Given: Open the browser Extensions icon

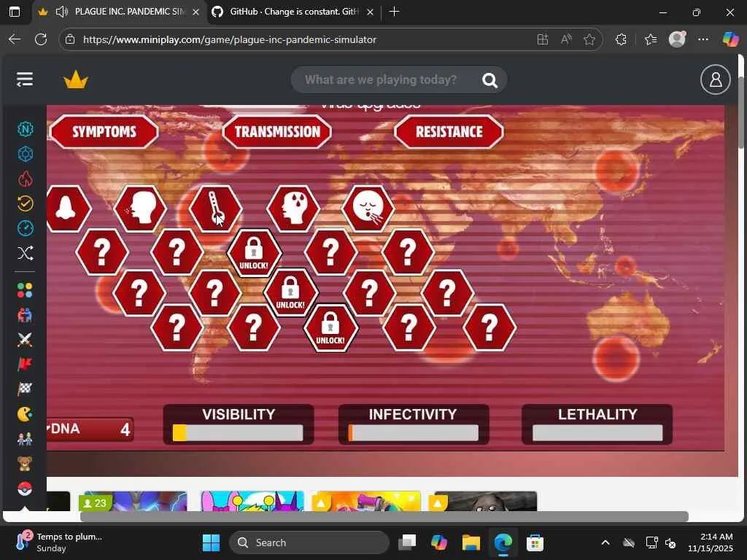Looking at the screenshot, I should coord(621,39).
